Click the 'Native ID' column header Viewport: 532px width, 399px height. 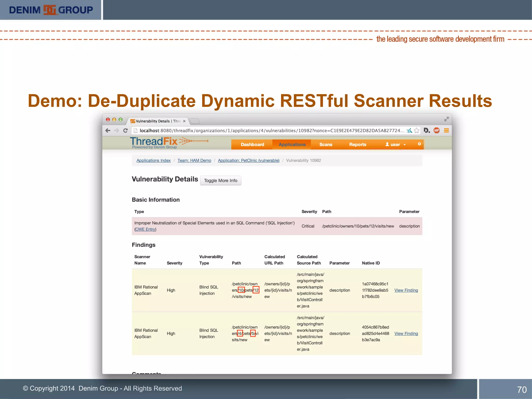click(371, 263)
